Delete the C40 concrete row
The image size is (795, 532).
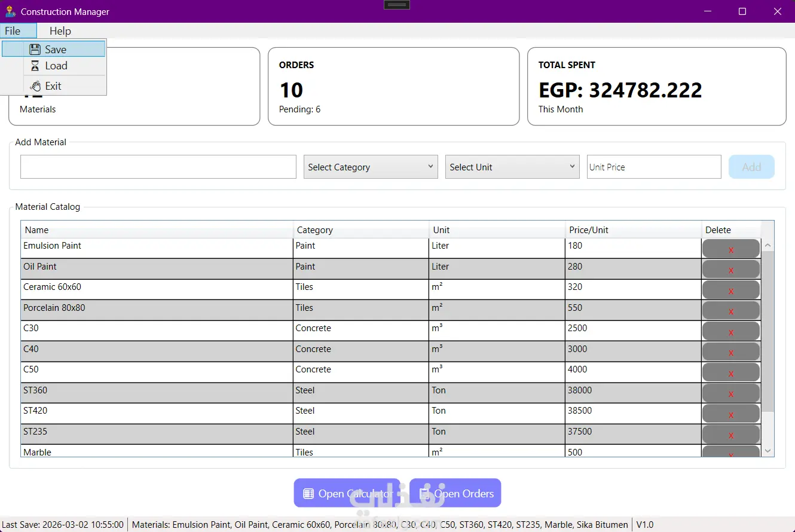[x=731, y=352]
